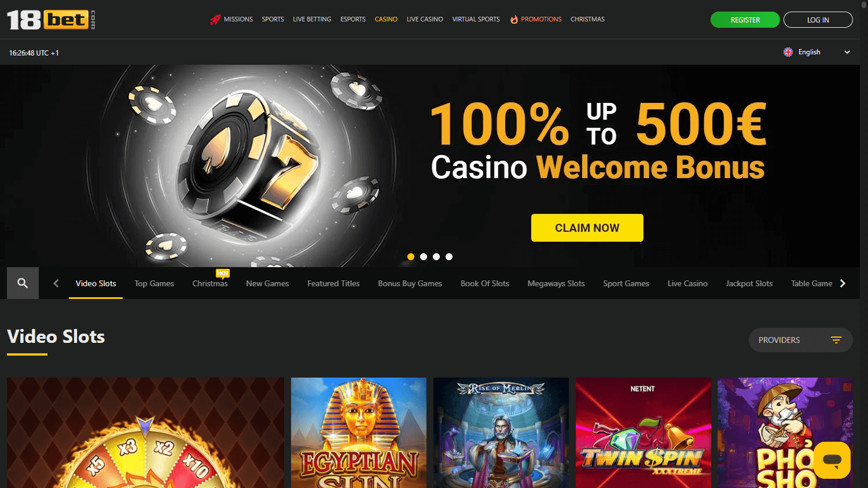Click the UK flag language icon
The image size is (868, 488).
(788, 52)
